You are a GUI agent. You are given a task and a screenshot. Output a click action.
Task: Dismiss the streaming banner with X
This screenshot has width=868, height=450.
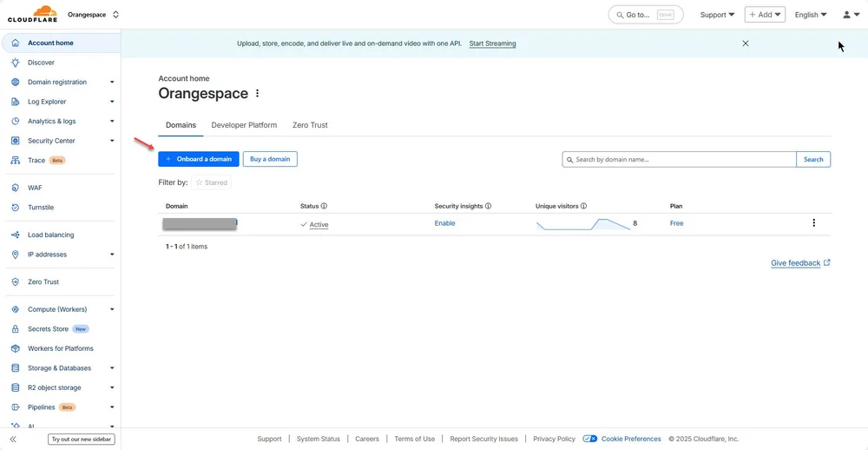point(745,43)
